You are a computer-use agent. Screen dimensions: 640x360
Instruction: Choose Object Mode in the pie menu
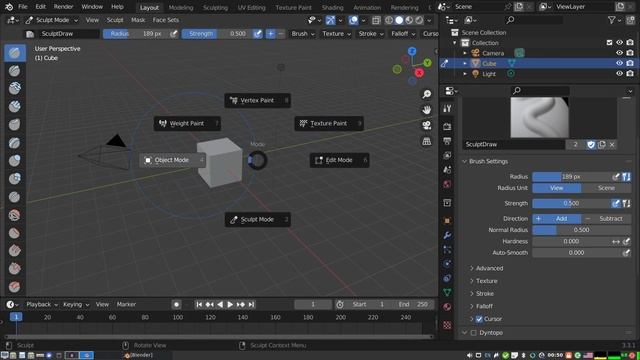pos(172,160)
